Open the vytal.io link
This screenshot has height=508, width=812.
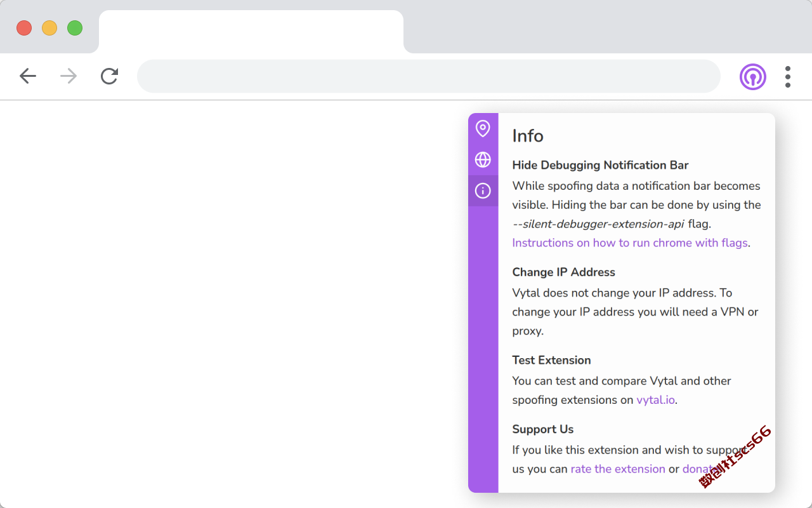click(655, 400)
